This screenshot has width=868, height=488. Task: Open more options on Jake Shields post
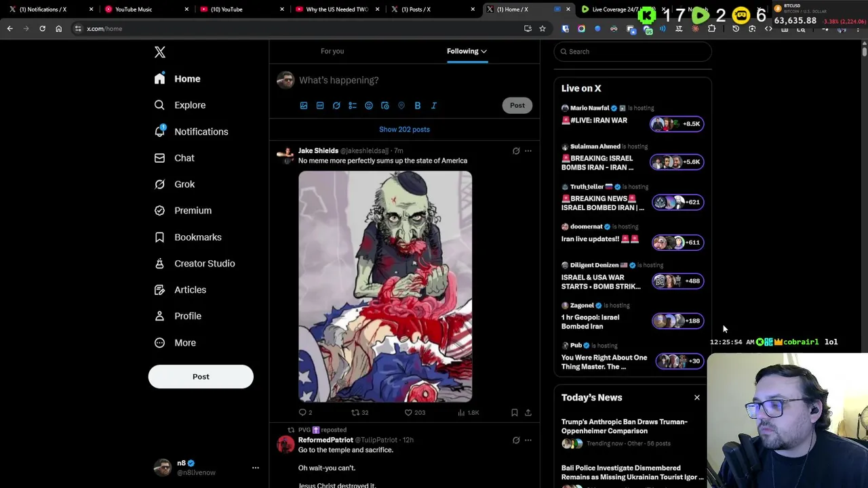pos(528,151)
